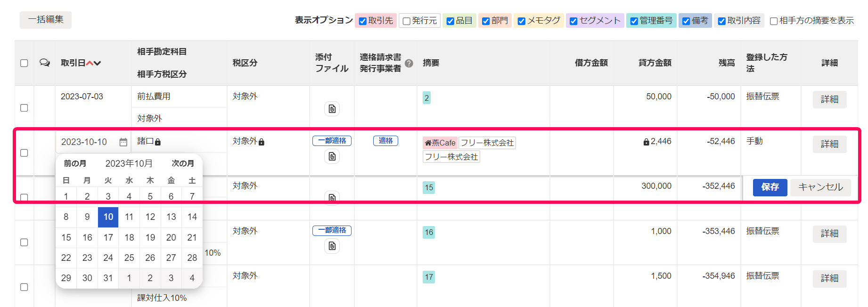The width and height of the screenshot is (868, 307).
Task: Open attached file icon in 2023-07-03 row
Action: [x=332, y=109]
